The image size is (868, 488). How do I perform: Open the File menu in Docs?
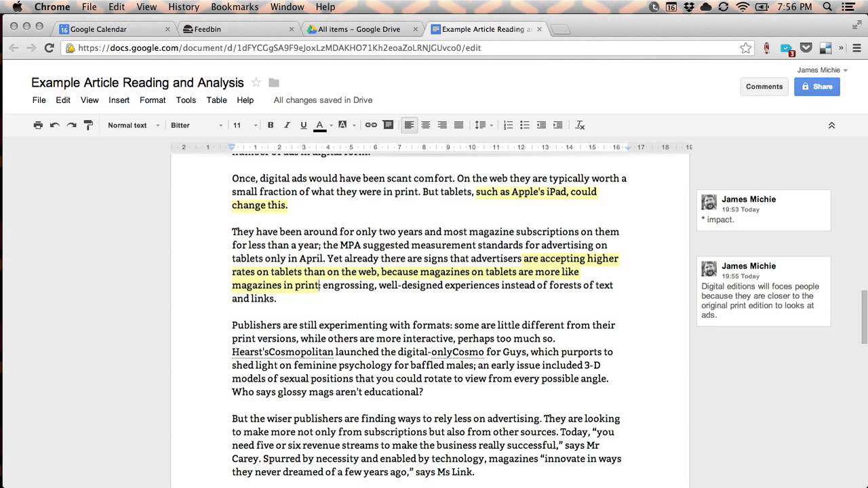click(39, 100)
